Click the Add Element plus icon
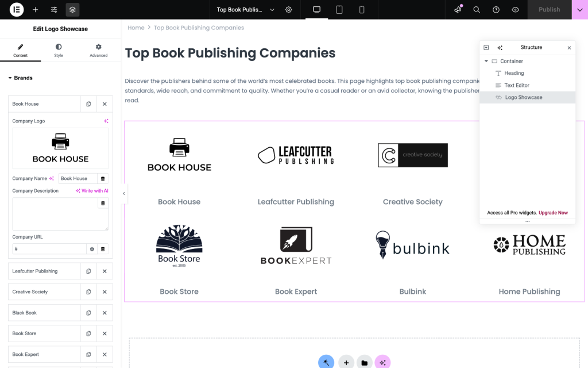The height and width of the screenshot is (368, 588). (x=35, y=10)
